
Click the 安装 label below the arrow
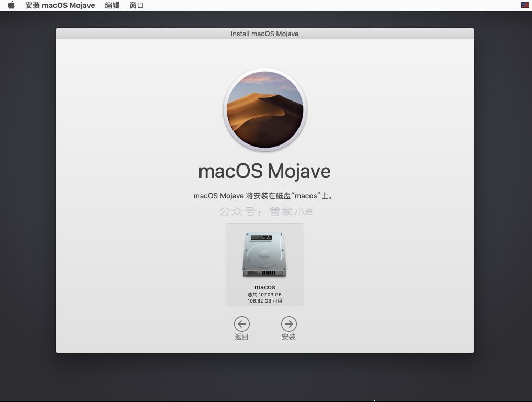point(289,337)
